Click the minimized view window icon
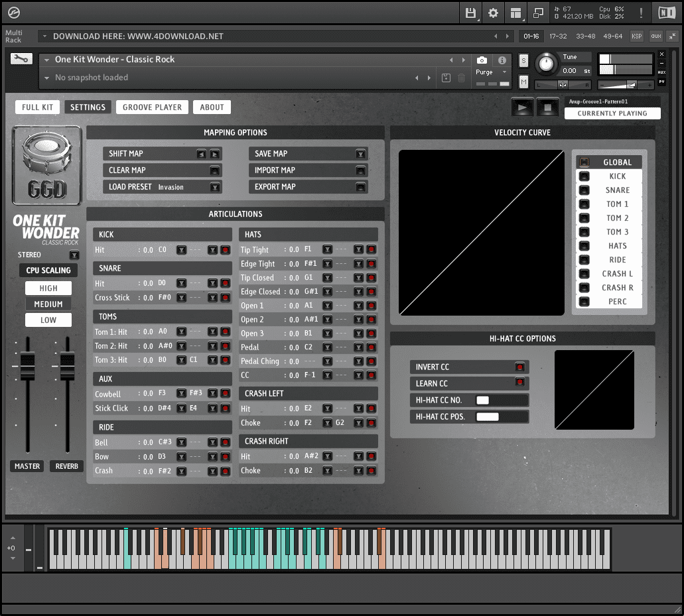The height and width of the screenshot is (616, 684). (538, 13)
